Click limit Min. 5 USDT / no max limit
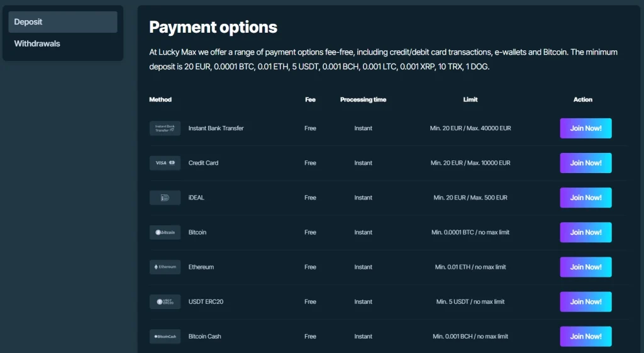 (470, 301)
